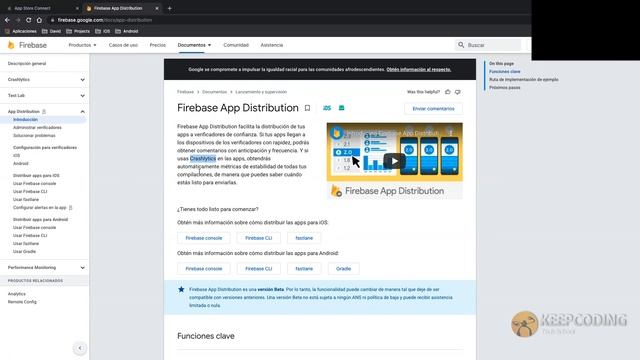This screenshot has width=640, height=360.
Task: Click the iOS platform icon
Action: tap(327, 108)
